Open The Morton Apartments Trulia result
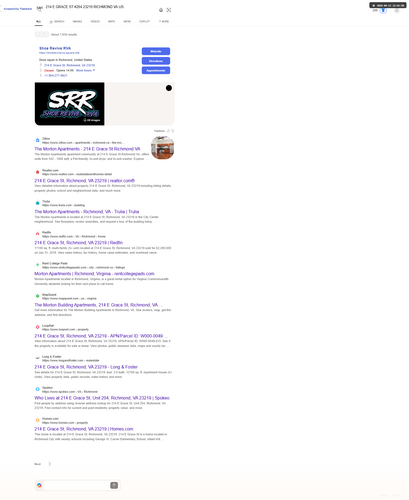This screenshot has height=500, width=409. pos(87,212)
